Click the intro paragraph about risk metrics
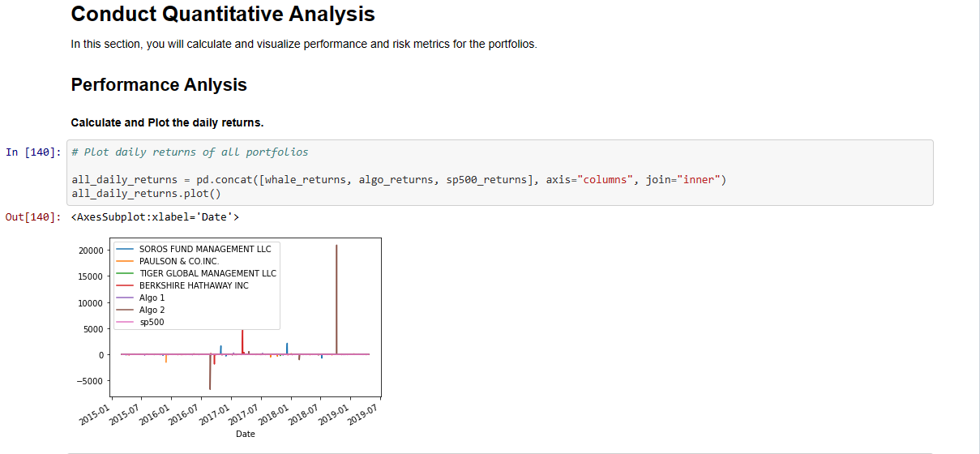 [304, 44]
